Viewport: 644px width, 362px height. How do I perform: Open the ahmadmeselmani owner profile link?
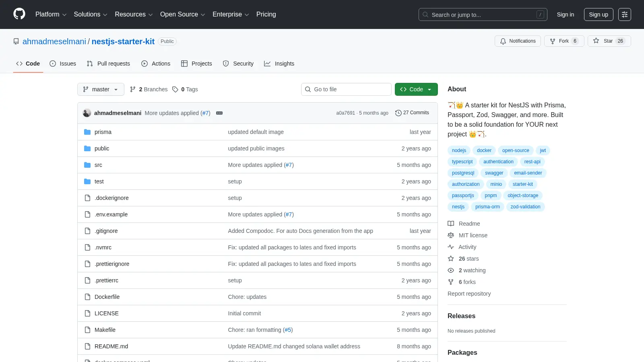pyautogui.click(x=54, y=41)
